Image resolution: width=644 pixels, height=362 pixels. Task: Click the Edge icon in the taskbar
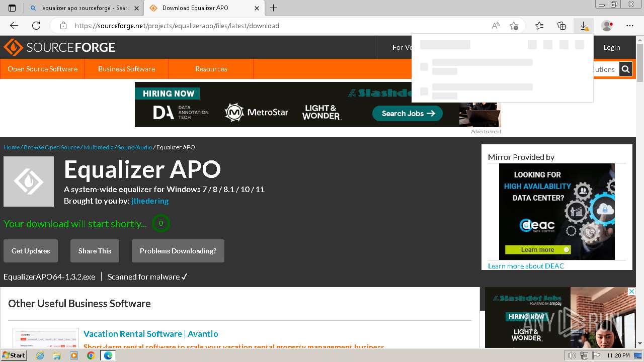(108, 355)
